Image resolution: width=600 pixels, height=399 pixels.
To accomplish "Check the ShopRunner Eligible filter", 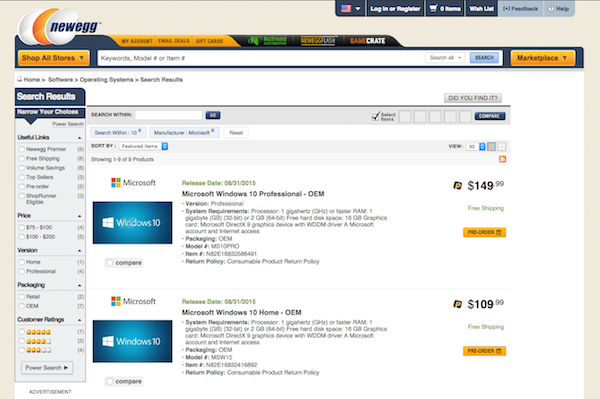I will click(x=22, y=196).
